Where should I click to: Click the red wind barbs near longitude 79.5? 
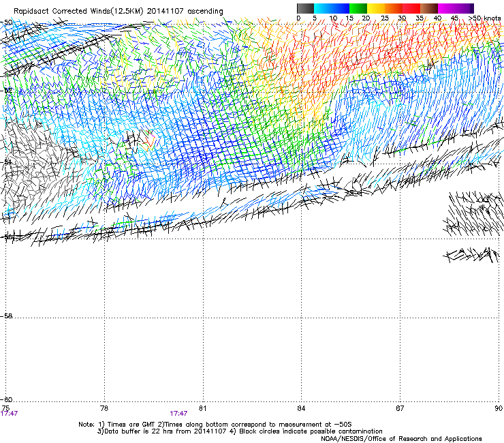[149, 140]
